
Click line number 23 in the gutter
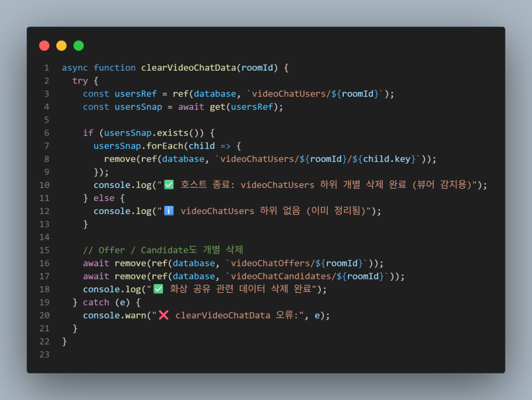[x=45, y=354]
